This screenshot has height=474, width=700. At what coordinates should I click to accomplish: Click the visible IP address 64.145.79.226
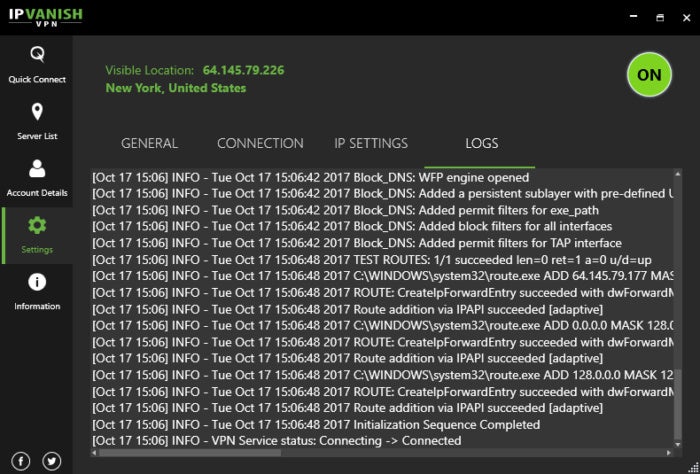point(243,71)
